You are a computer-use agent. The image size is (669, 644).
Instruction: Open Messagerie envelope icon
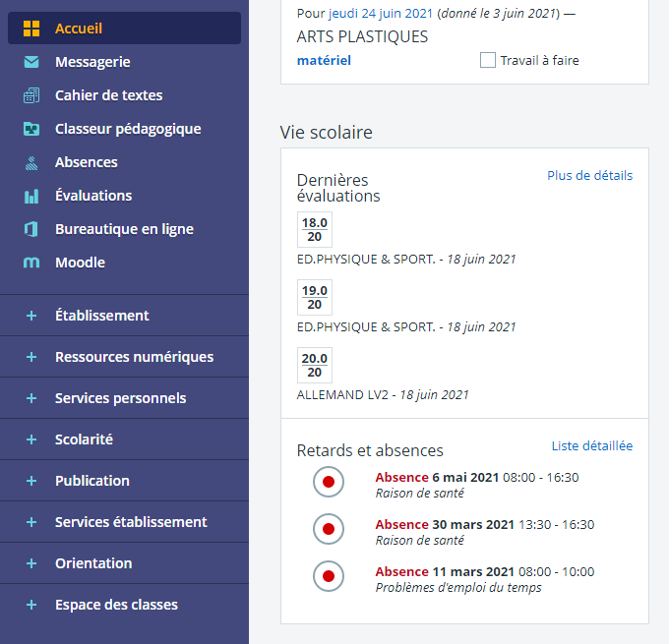click(x=31, y=62)
